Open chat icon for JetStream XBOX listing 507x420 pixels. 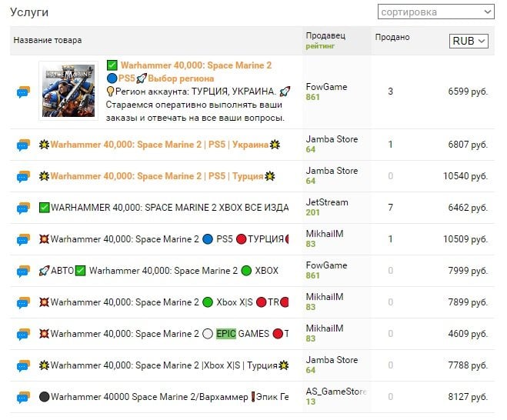pyautogui.click(x=23, y=208)
